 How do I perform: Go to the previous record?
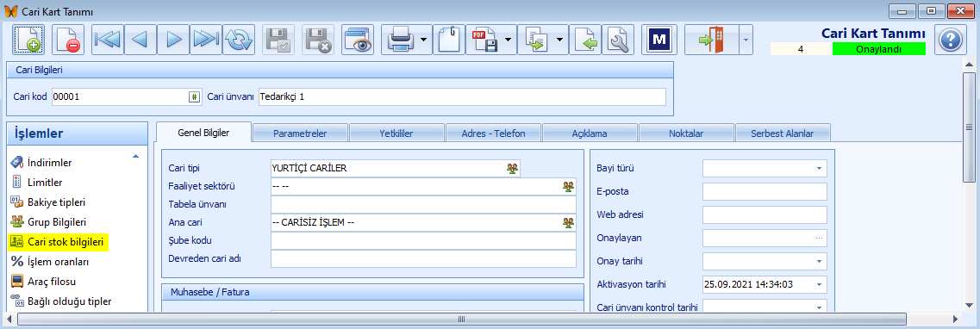[140, 40]
